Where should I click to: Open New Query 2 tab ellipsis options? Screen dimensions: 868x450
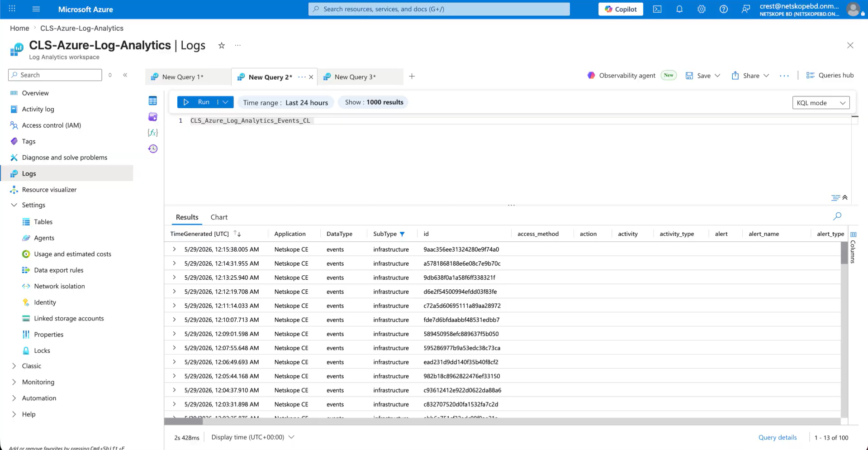click(302, 77)
